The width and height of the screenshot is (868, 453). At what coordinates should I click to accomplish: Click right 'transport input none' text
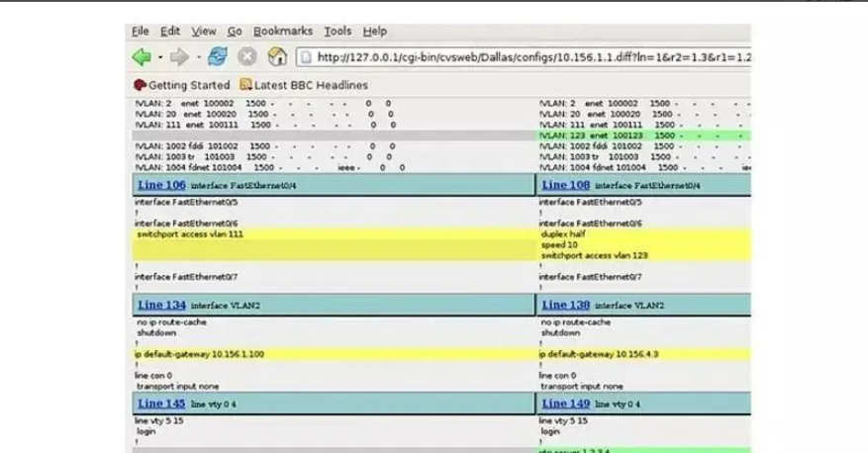[x=582, y=387]
